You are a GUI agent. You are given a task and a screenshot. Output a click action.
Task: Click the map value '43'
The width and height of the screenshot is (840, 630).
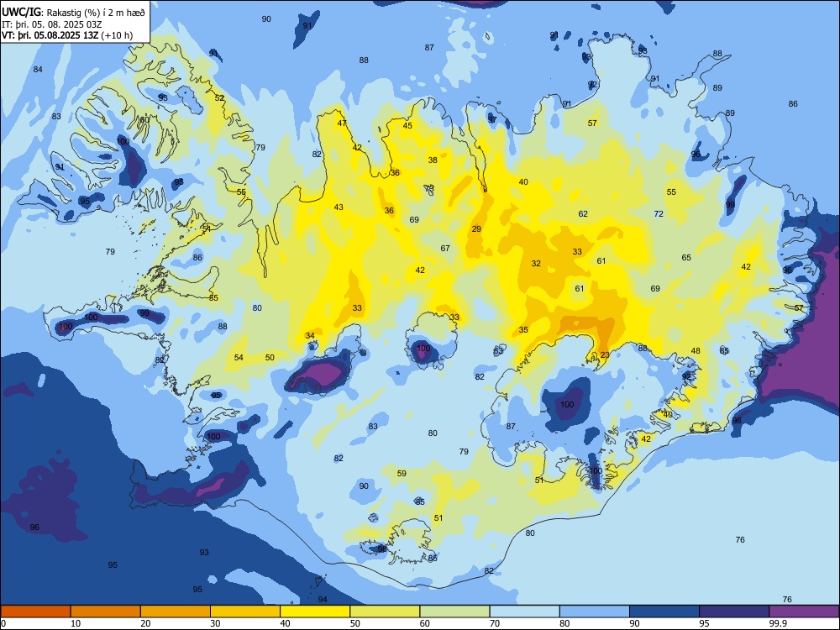[339, 207]
